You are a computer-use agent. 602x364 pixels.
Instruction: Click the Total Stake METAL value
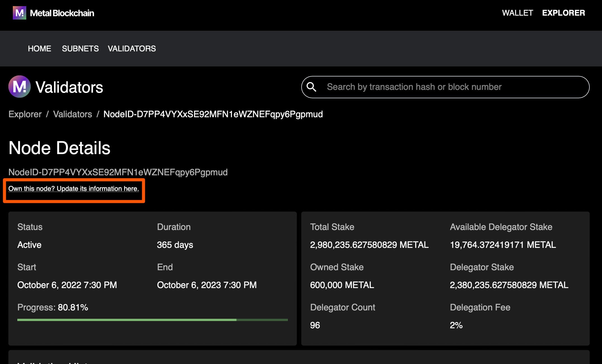coord(369,245)
